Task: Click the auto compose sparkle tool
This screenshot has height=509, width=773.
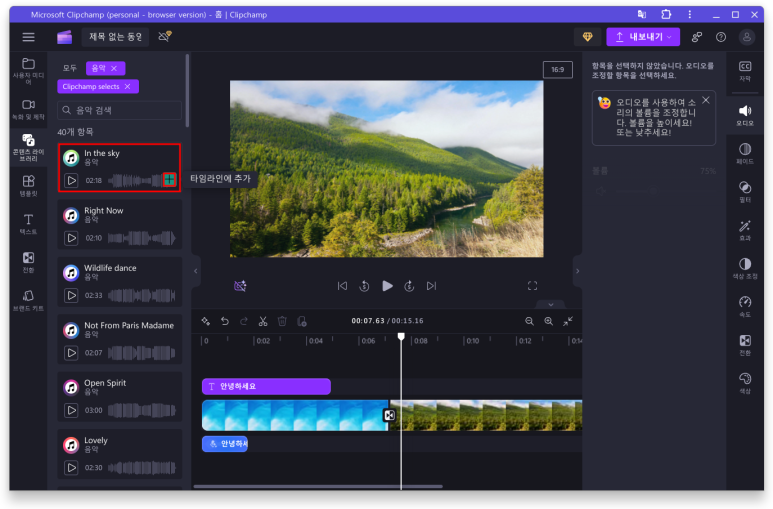Action: click(x=206, y=322)
